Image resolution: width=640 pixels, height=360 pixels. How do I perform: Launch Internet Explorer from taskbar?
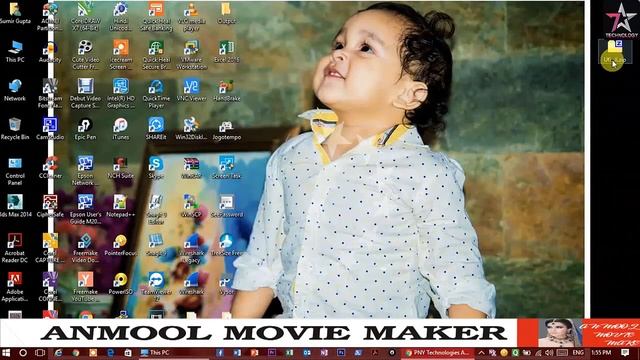point(58,353)
